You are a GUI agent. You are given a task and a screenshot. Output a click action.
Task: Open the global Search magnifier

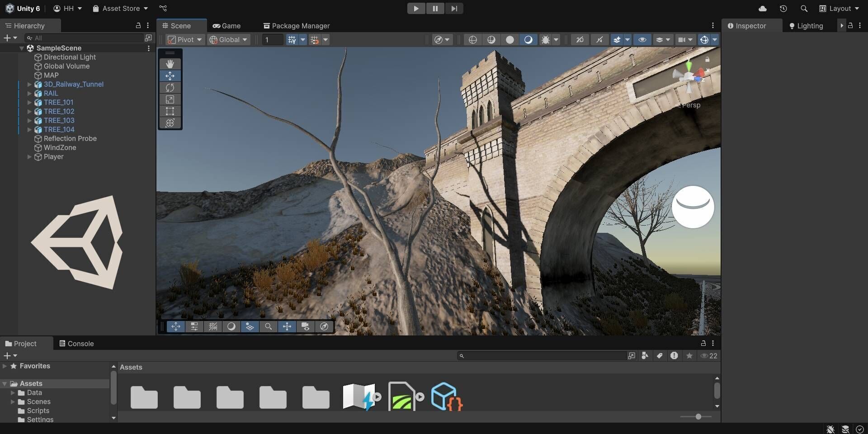tap(804, 9)
